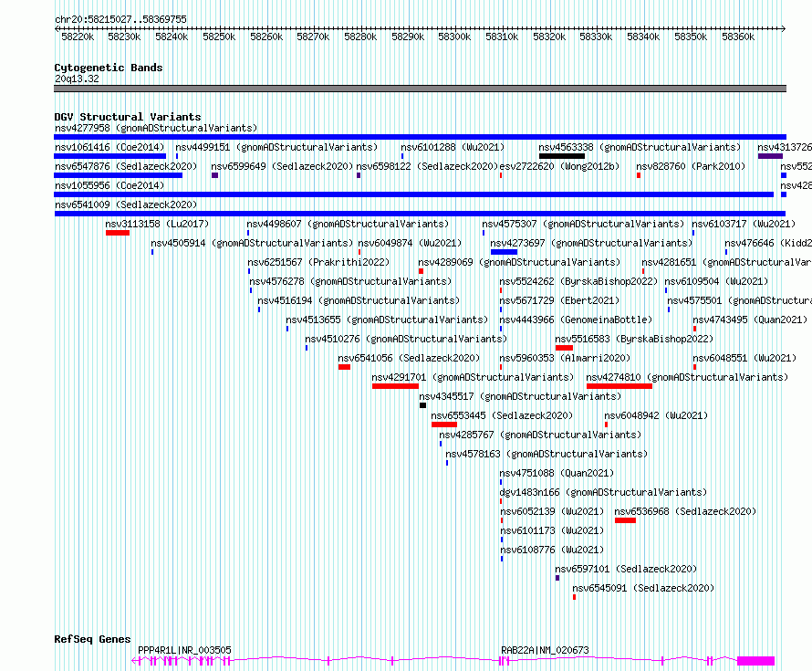Open nsv6048942 (Wu2021) label
Screen dimensions: 812x671
pos(656,415)
